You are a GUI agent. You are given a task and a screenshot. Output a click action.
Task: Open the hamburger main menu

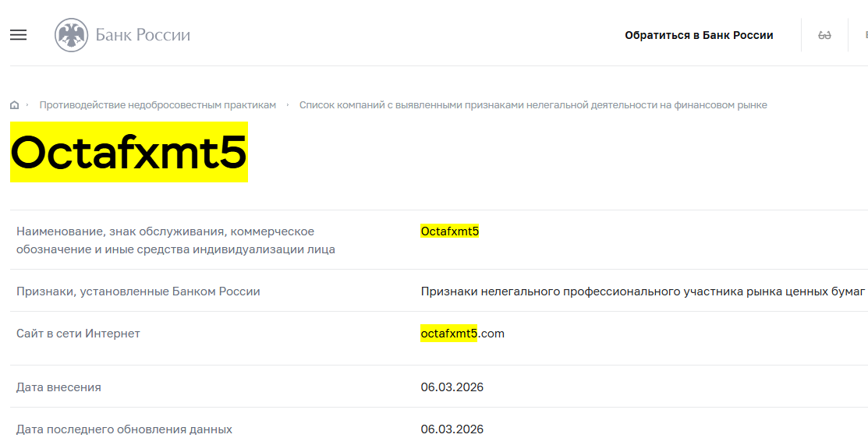point(18,35)
